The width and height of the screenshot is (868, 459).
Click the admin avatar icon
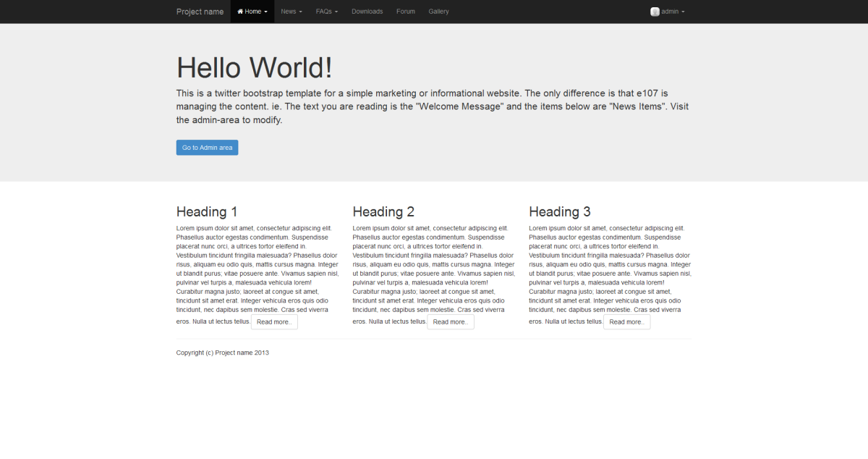[x=655, y=11]
